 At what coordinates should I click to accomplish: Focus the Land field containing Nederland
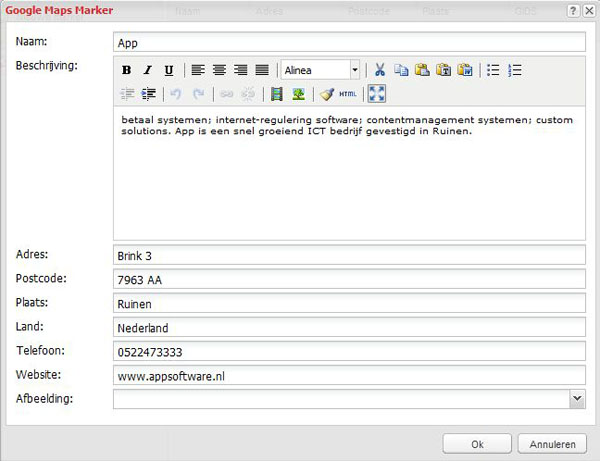pos(349,327)
